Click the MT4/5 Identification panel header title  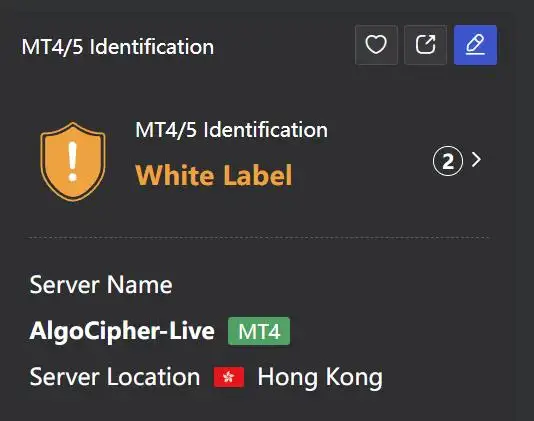118,47
